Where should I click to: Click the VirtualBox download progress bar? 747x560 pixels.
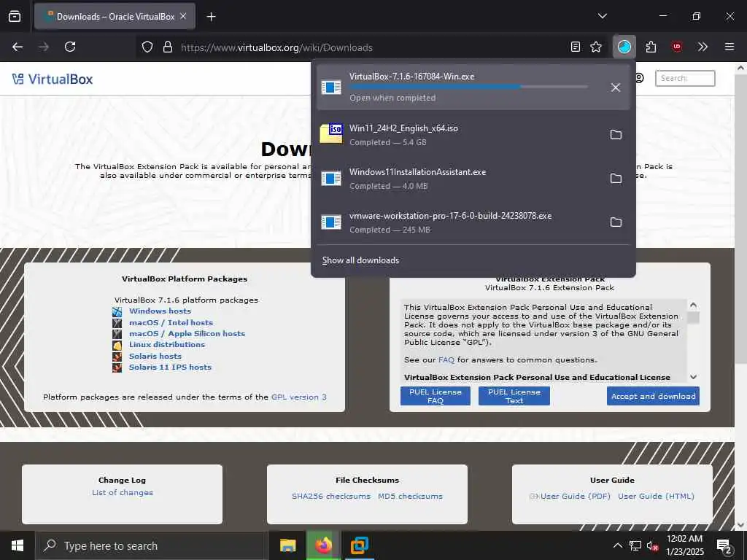tap(468, 87)
